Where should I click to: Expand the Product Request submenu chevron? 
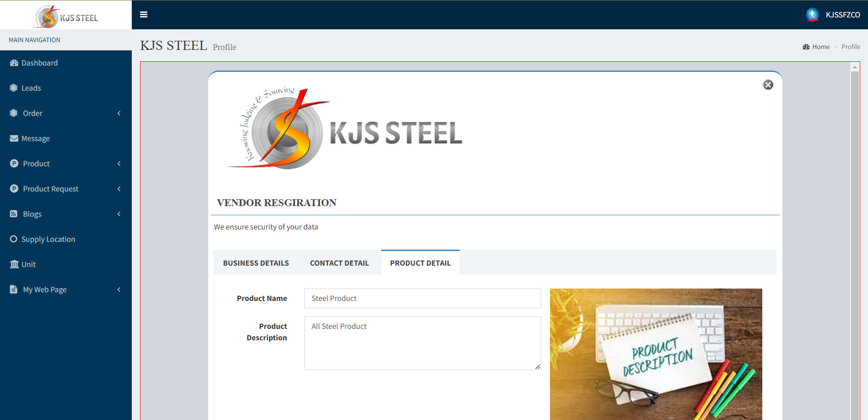click(119, 189)
